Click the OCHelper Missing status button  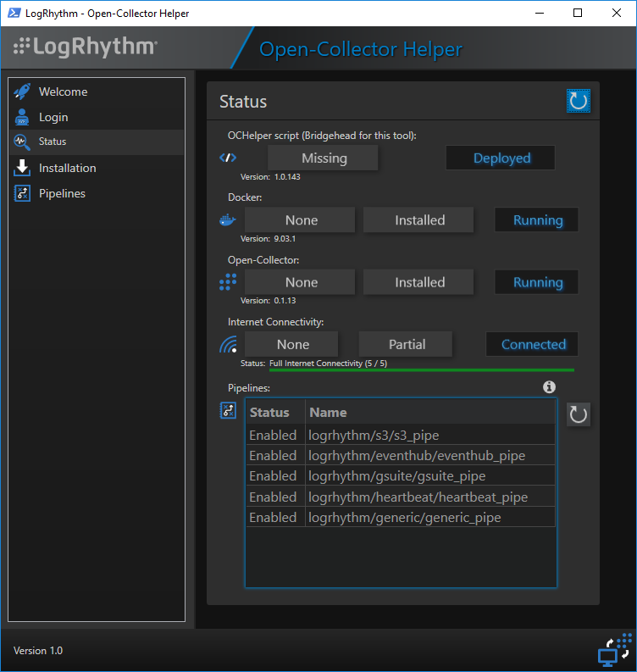coord(323,158)
